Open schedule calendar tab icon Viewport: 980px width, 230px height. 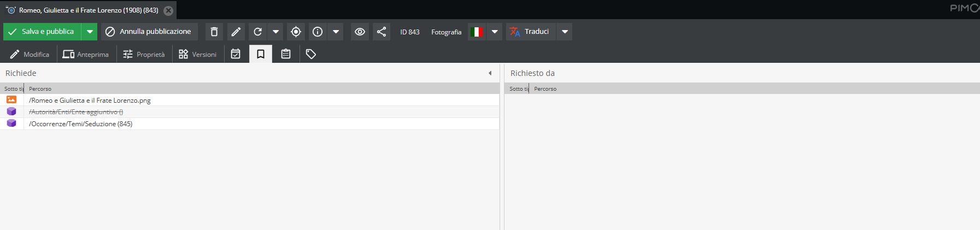coord(236,54)
